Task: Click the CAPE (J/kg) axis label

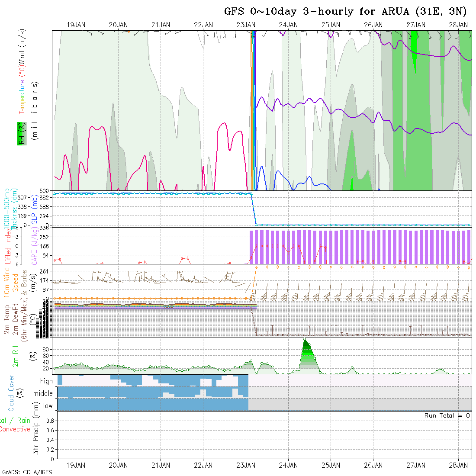Action: tap(34, 246)
